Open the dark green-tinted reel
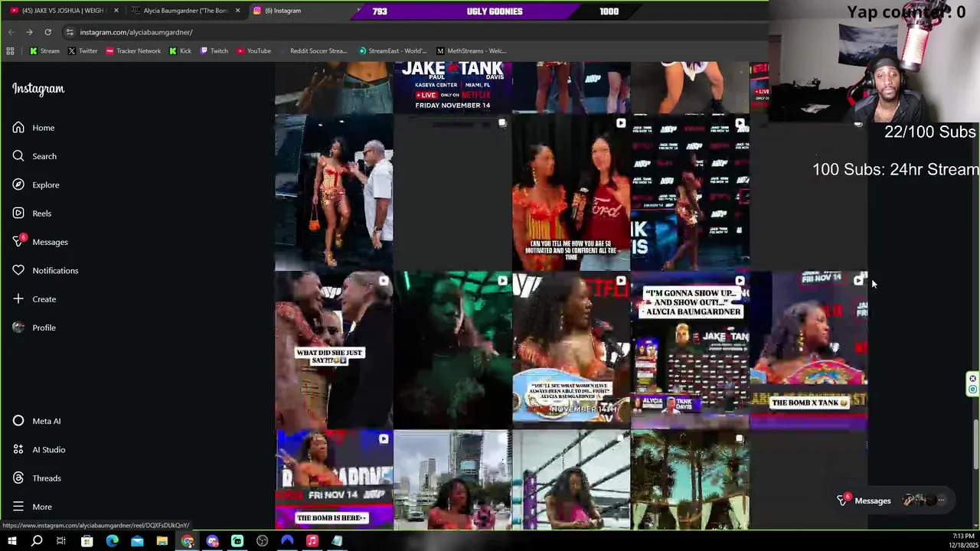Image resolution: width=980 pixels, height=551 pixels. pos(452,350)
